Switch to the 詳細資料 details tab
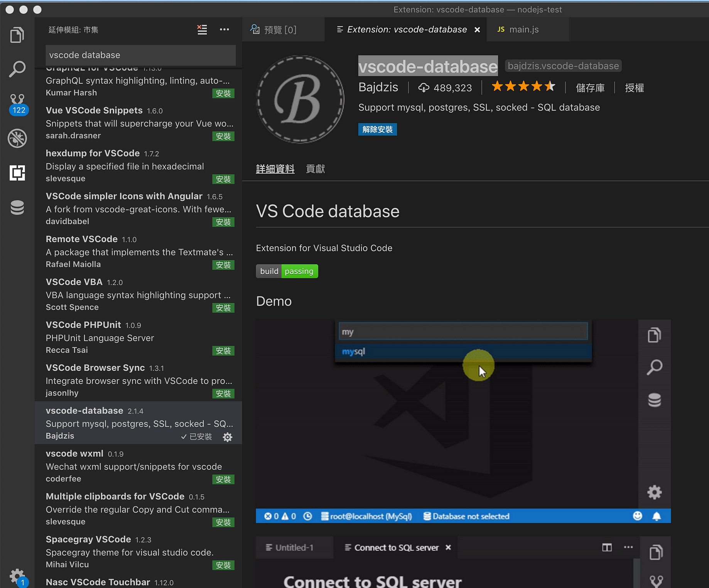This screenshot has width=709, height=588. coord(275,169)
